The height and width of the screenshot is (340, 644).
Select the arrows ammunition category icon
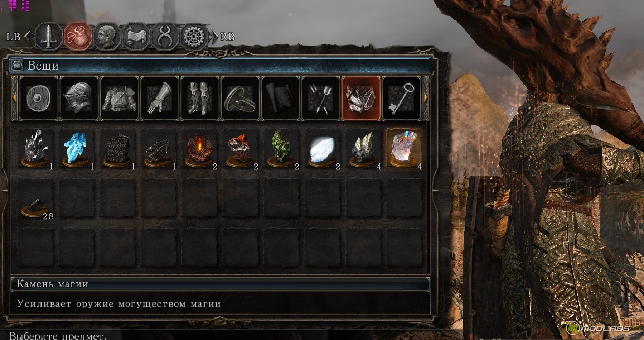pos(321,98)
